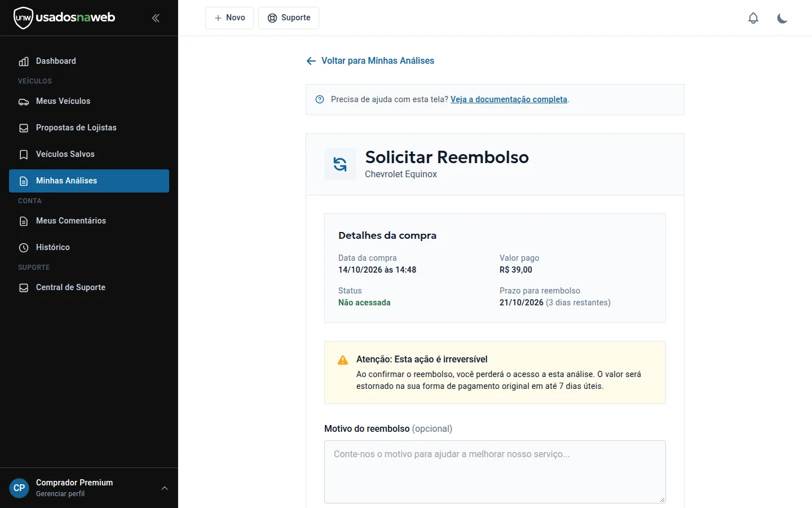This screenshot has width=812, height=508.
Task: Open Meus Veículos page
Action: tap(89, 101)
